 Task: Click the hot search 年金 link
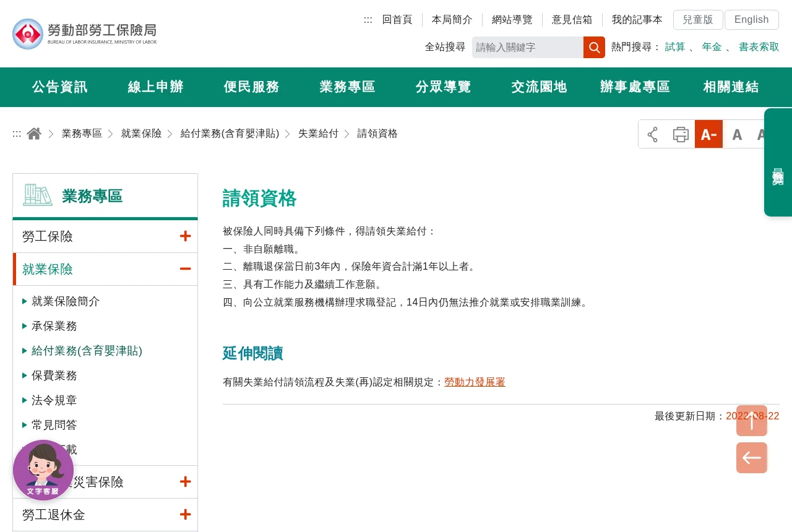[712, 47]
